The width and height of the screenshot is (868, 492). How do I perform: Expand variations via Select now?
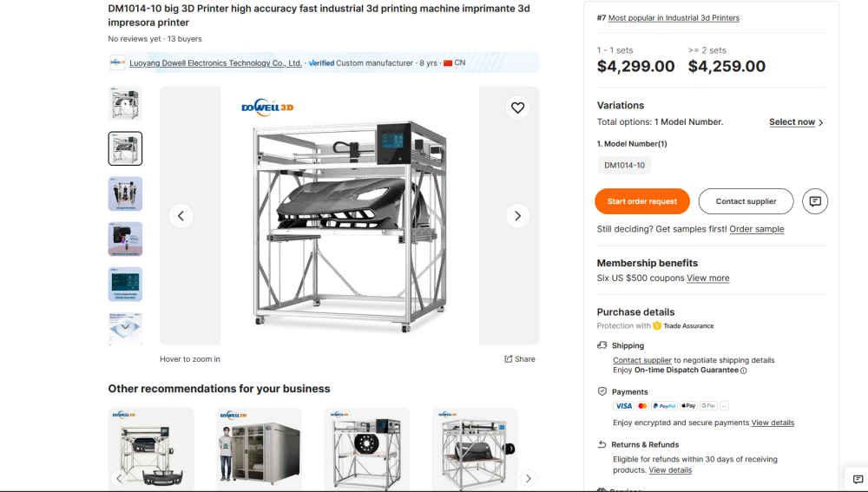point(795,122)
